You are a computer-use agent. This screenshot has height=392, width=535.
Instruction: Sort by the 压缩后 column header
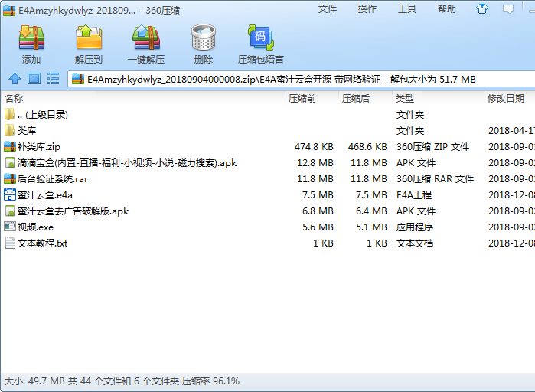(365, 99)
